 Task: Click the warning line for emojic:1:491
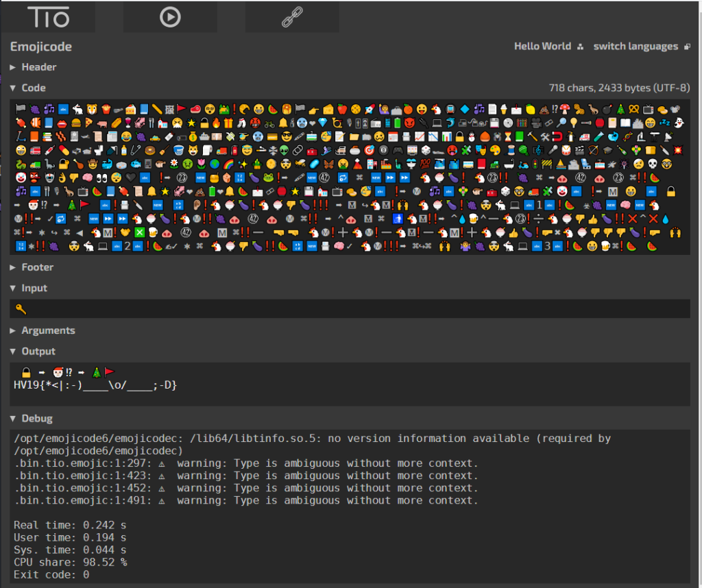(x=246, y=500)
